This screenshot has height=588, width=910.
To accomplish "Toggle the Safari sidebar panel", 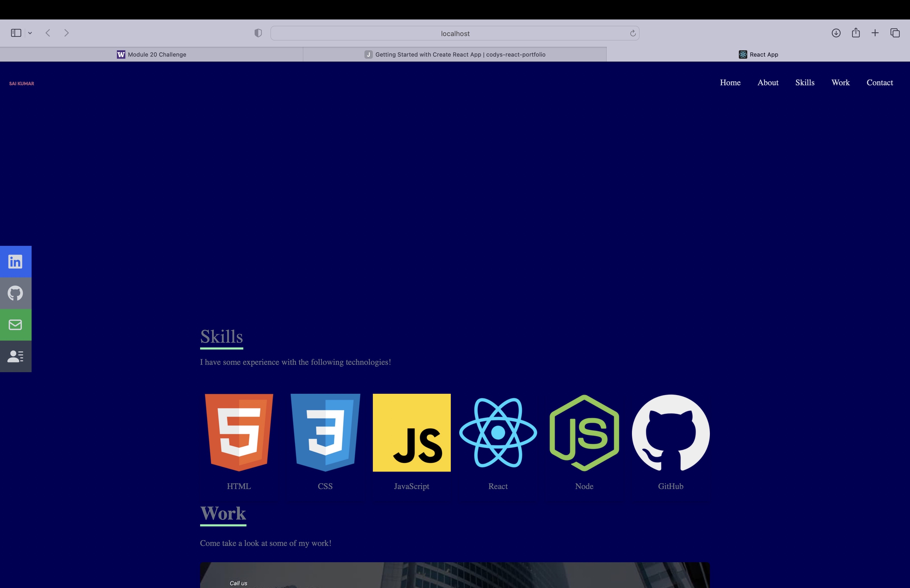I will click(16, 33).
